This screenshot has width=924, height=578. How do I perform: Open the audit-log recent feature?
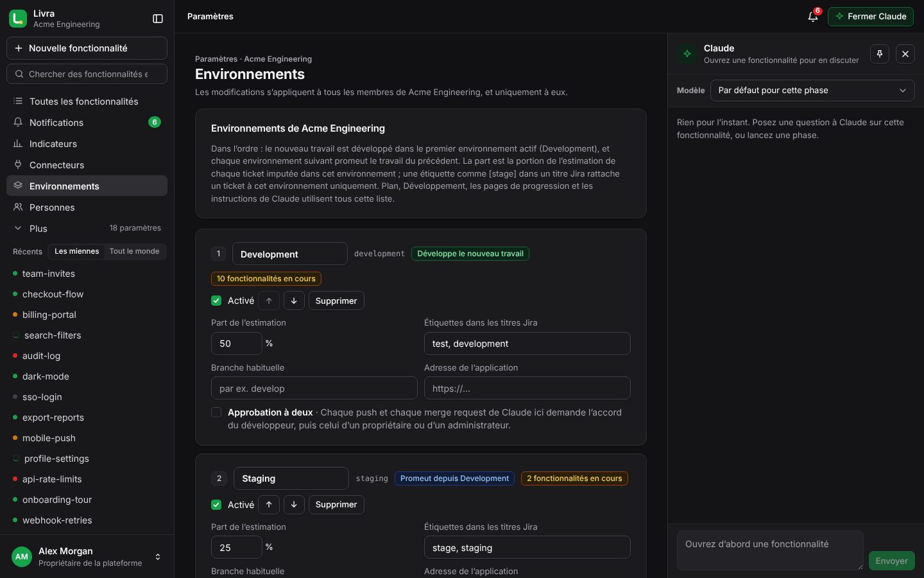(87, 356)
